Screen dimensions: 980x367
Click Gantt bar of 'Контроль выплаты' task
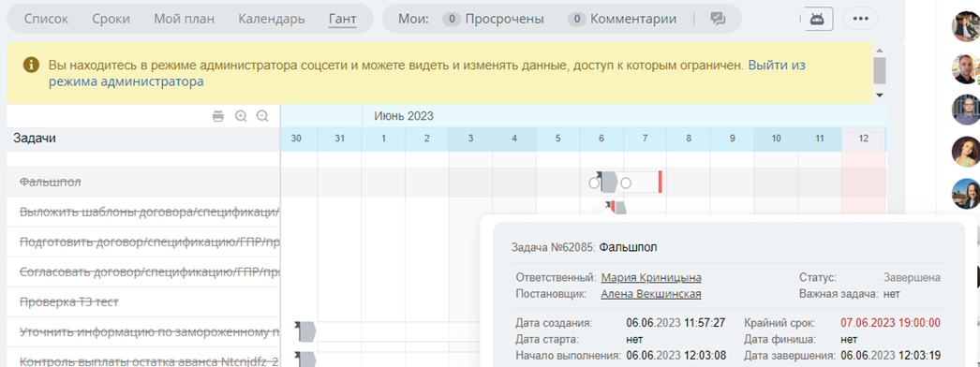pos(307,360)
